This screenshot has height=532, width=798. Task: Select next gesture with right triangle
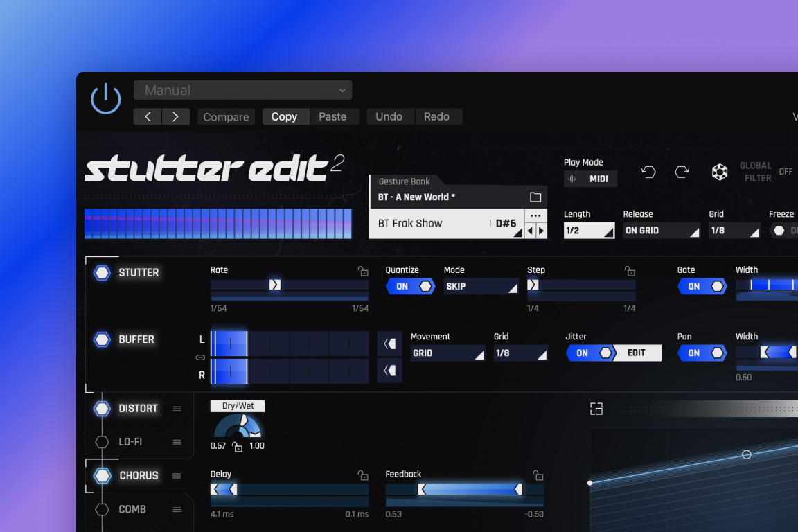(541, 231)
